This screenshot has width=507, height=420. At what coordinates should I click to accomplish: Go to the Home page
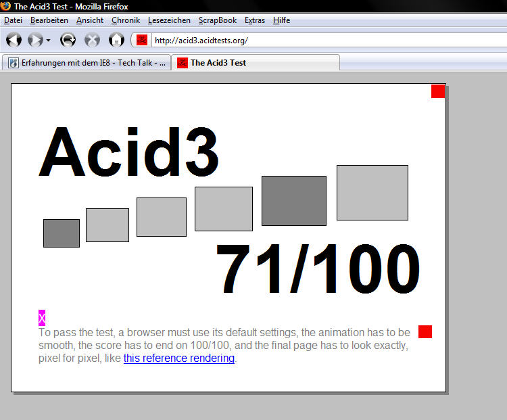pos(116,40)
